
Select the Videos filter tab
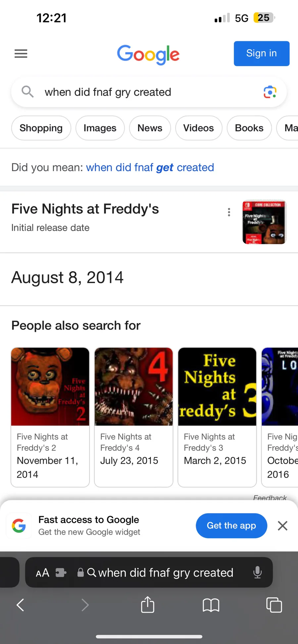click(198, 128)
